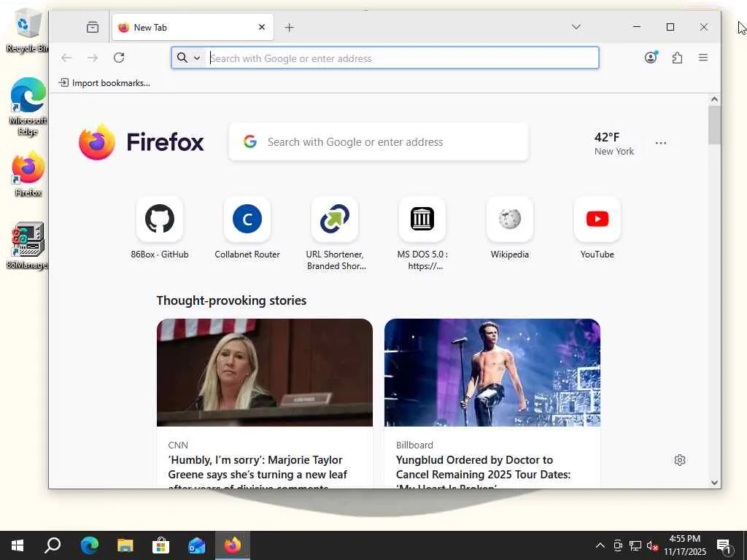Open the Windows Start menu
This screenshot has height=560, width=747.
coord(18,545)
